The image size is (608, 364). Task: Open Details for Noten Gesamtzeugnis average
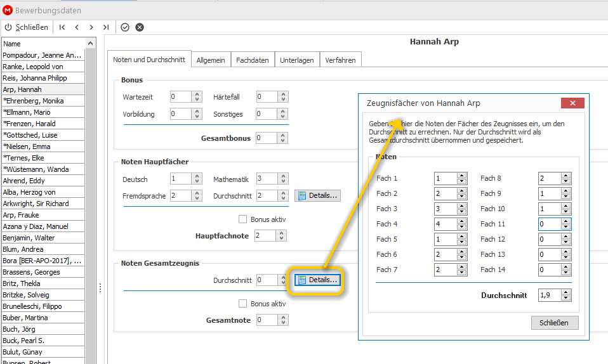click(317, 280)
